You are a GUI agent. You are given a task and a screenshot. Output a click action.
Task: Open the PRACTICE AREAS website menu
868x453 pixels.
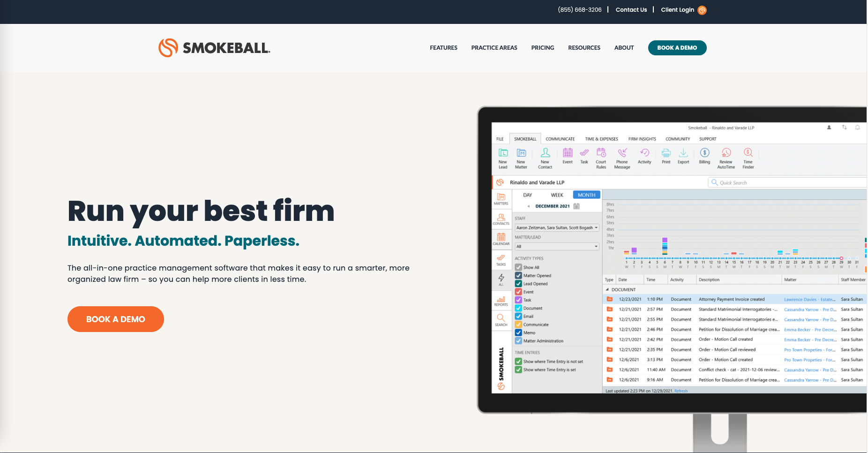(494, 48)
